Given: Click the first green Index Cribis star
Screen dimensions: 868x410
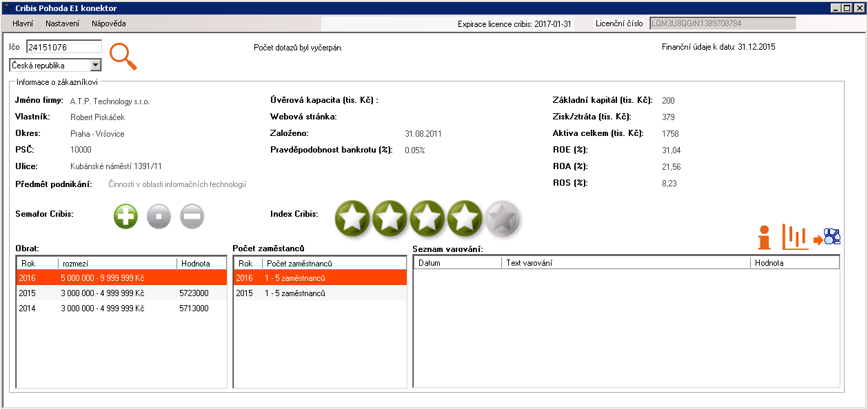Looking at the screenshot, I should tap(352, 219).
